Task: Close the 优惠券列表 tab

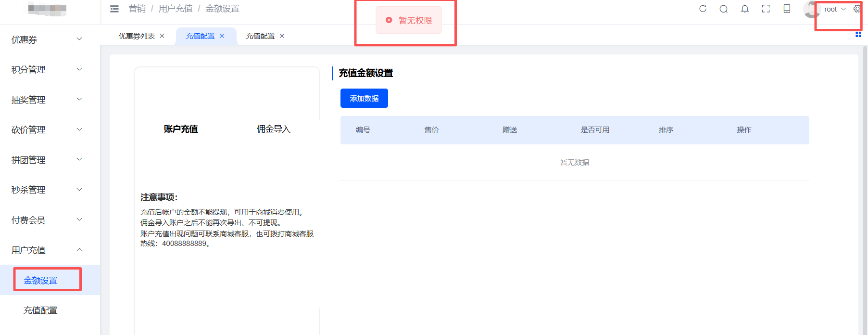Action: [162, 36]
